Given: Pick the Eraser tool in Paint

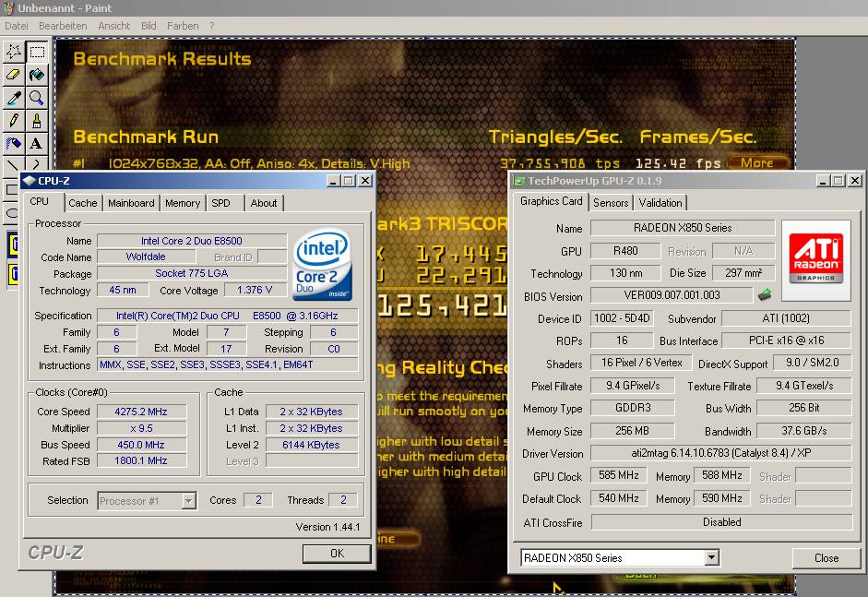Looking at the screenshot, I should click(14, 75).
